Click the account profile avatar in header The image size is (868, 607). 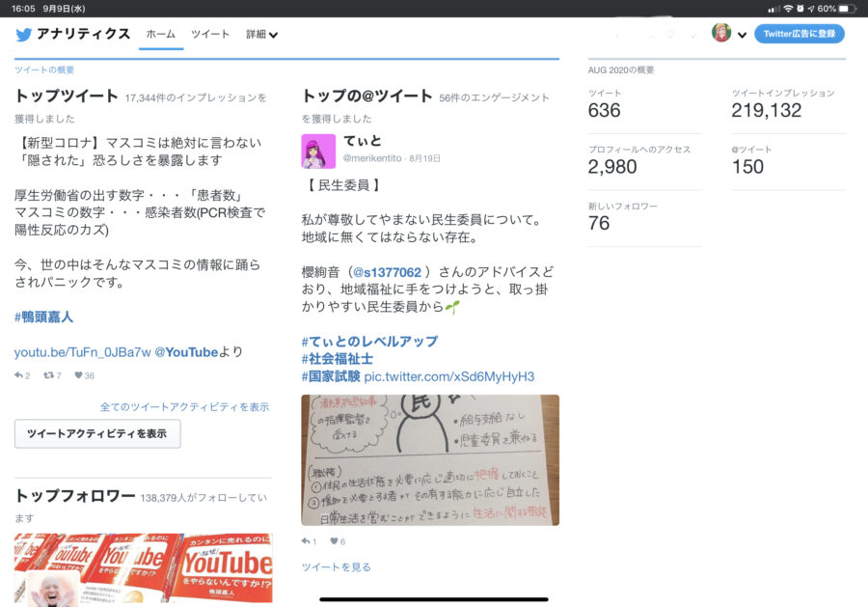coord(721,33)
